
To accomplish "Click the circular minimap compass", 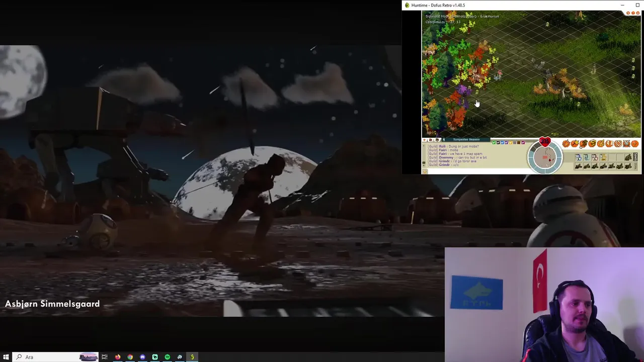I will click(545, 157).
